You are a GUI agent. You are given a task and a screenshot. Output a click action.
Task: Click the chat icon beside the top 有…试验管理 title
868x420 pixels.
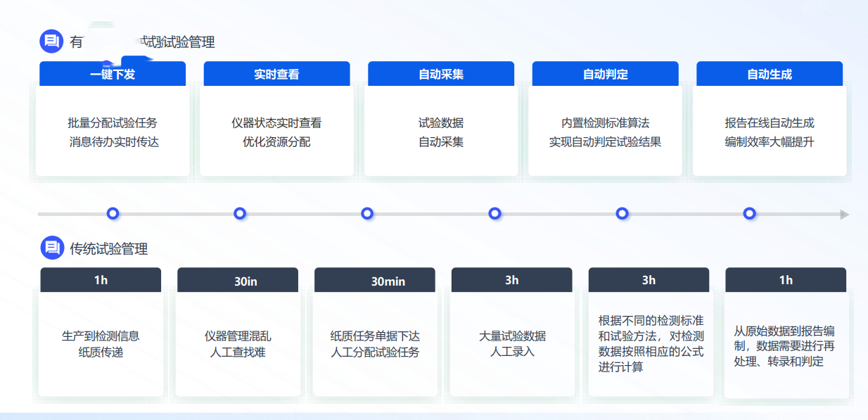(x=51, y=42)
